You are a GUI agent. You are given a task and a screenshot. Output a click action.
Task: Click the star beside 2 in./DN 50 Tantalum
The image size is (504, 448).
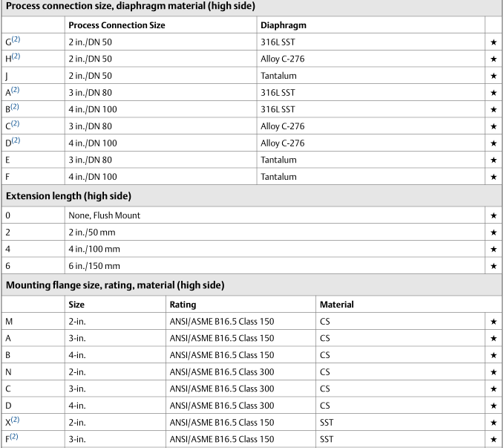494,76
